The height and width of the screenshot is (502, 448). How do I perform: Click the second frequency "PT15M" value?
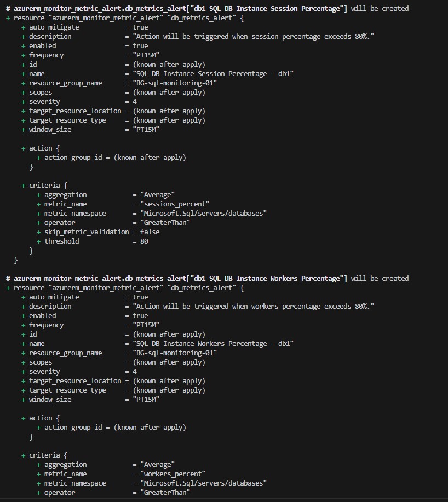[x=146, y=325]
